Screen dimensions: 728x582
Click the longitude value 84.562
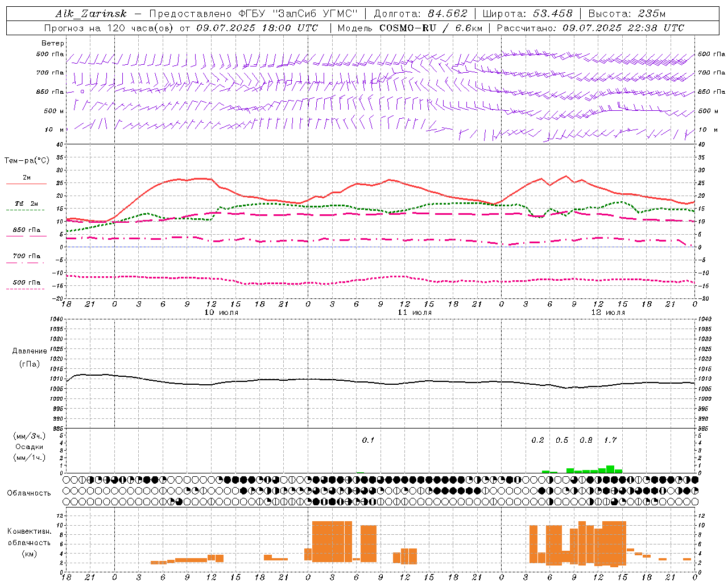[x=447, y=14]
